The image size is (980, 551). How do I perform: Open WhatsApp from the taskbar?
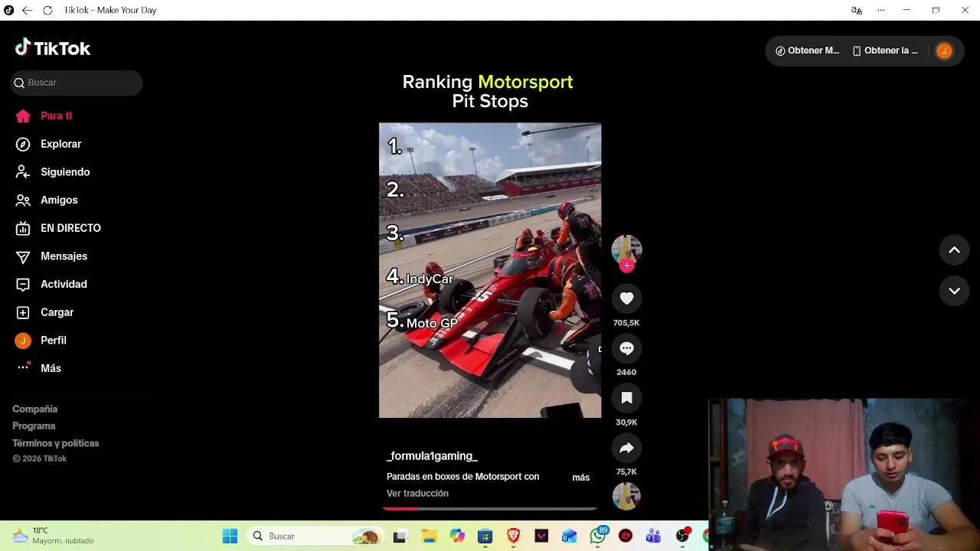[x=598, y=536]
